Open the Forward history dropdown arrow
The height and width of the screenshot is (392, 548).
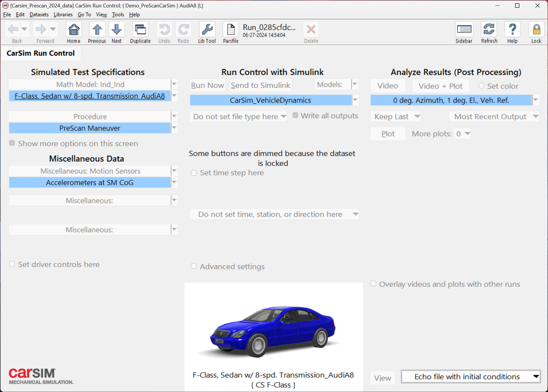53,29
